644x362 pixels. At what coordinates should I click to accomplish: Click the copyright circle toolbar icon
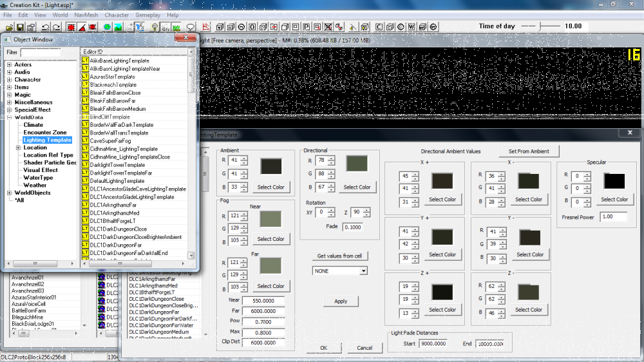(x=401, y=27)
